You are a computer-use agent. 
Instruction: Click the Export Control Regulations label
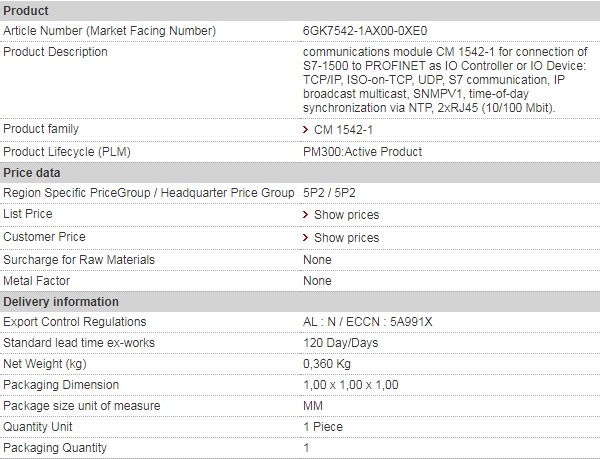point(74,322)
